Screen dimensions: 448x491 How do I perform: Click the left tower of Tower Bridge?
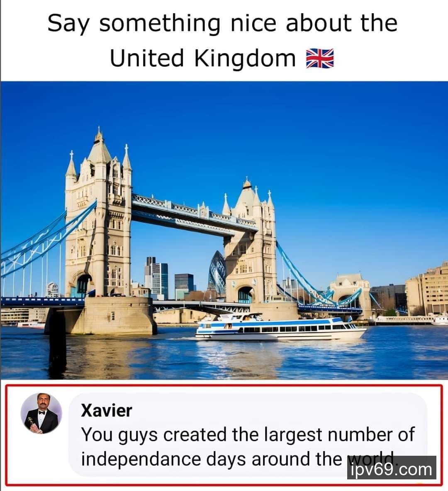click(x=98, y=216)
